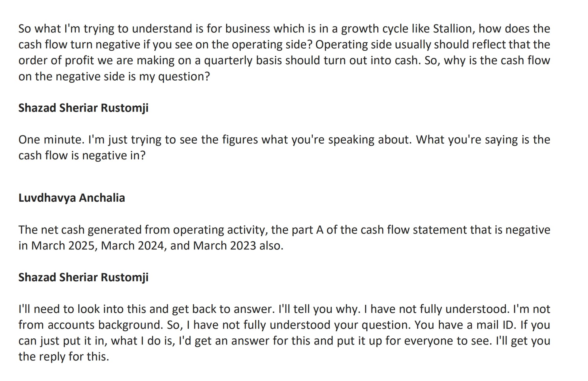Click the phrase 'cash flow is negative in?'
The width and height of the screenshot is (588, 381).
82,155
